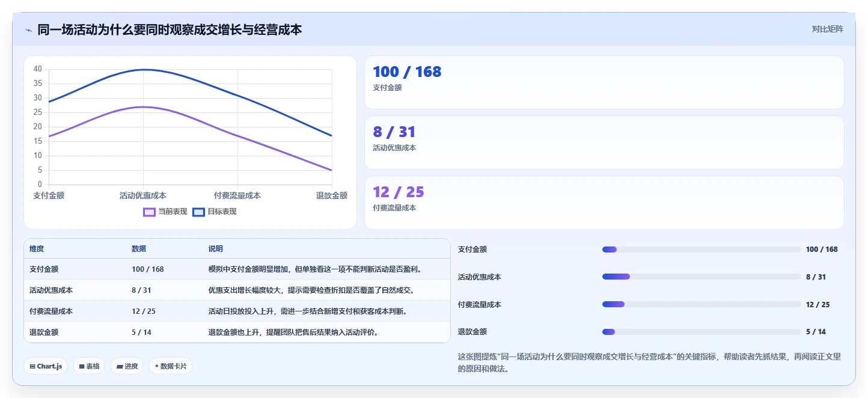Click 支付金额 caption under 100 / 168 card
Screen dimensions: 868x398
tap(387, 88)
